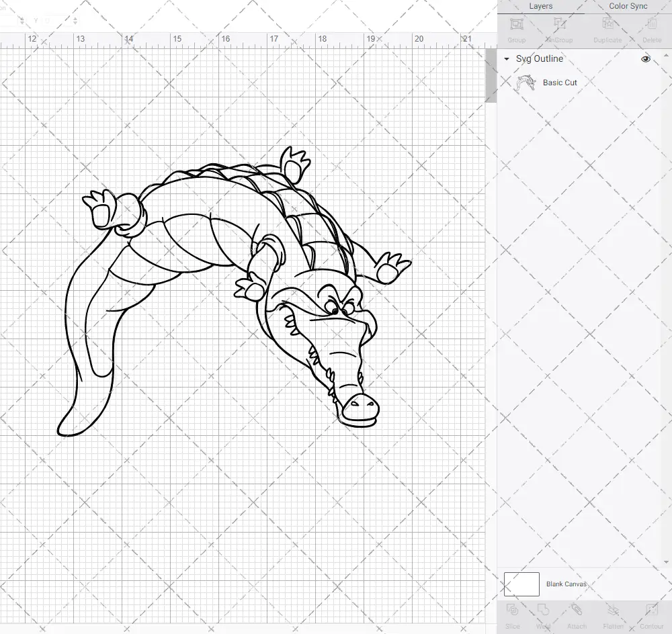This screenshot has width=672, height=634.
Task: Switch to the Layers tab
Action: [x=540, y=6]
